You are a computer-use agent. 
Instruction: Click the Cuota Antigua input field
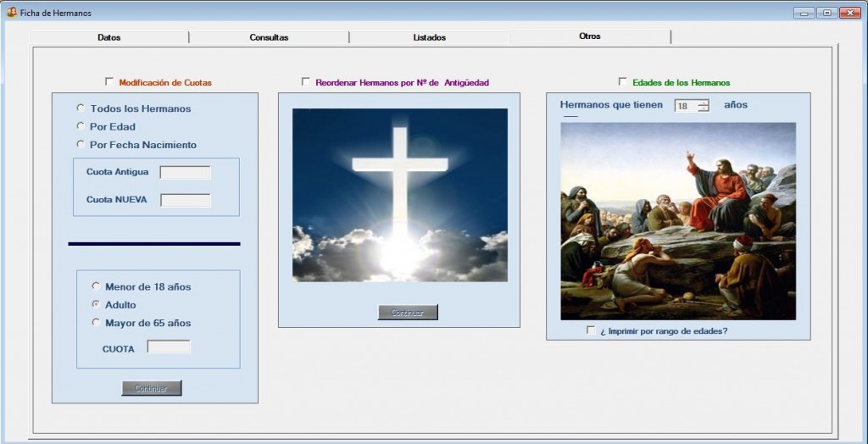pos(185,173)
